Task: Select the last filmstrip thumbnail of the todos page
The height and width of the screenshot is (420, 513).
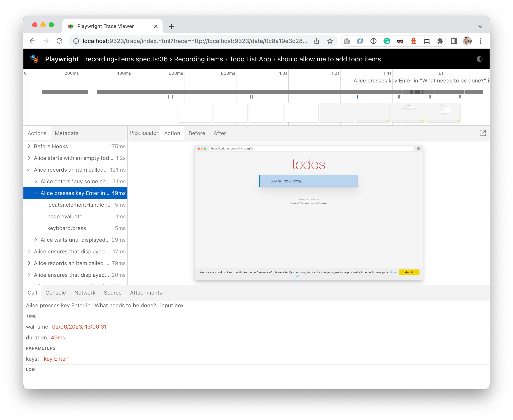Action: pos(444,113)
